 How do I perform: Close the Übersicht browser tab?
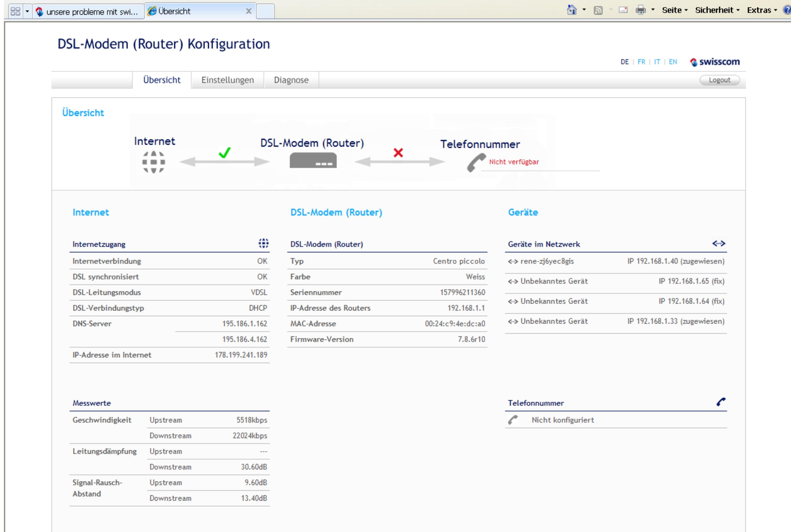pos(248,11)
